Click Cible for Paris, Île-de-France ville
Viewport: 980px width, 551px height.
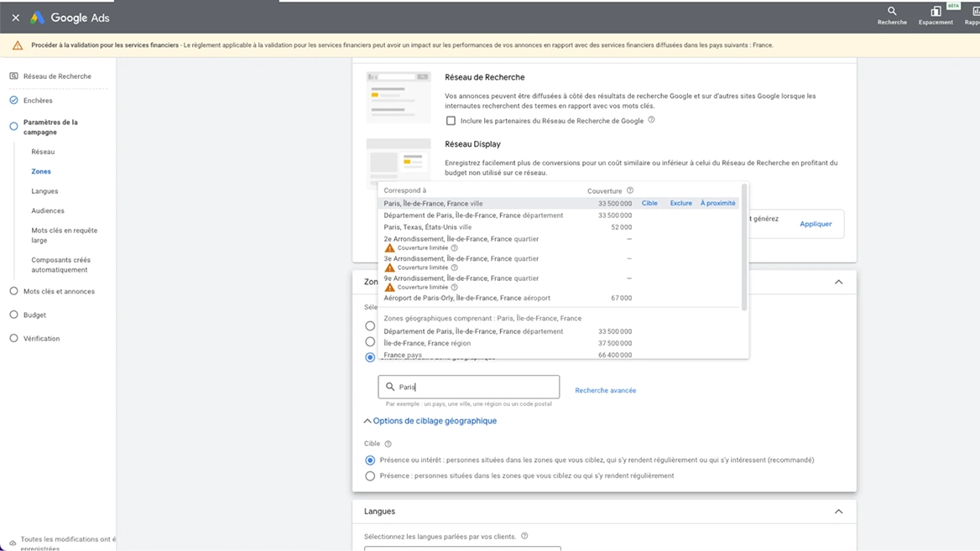(x=649, y=203)
